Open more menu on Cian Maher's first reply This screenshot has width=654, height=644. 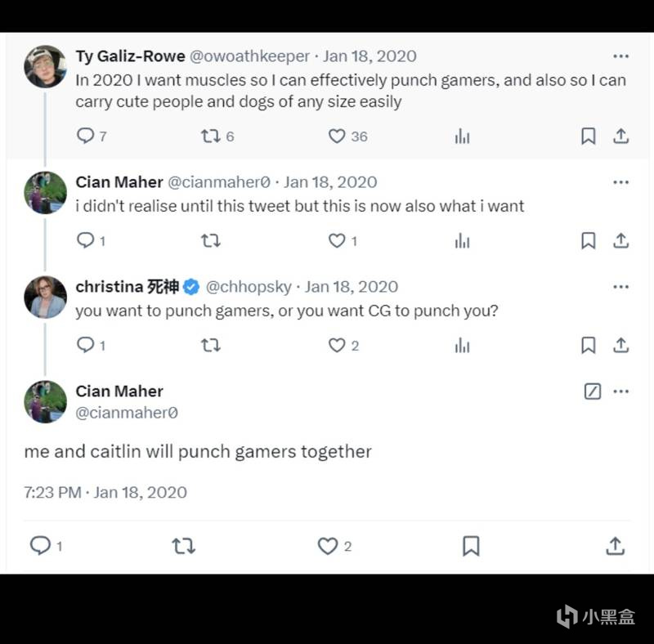620,182
